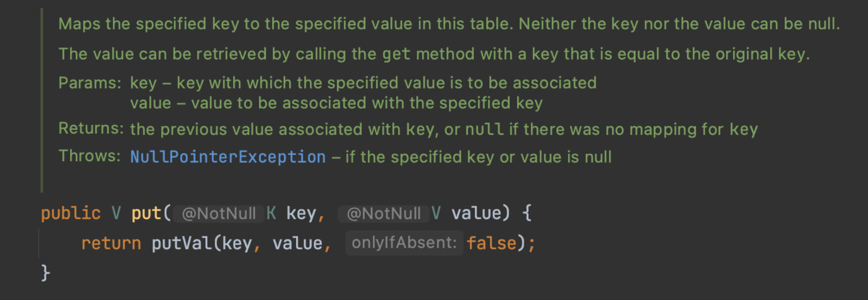Click the 'Returns:' label in the doc
Image resolution: width=868 pixels, height=300 pixels.
coord(91,128)
